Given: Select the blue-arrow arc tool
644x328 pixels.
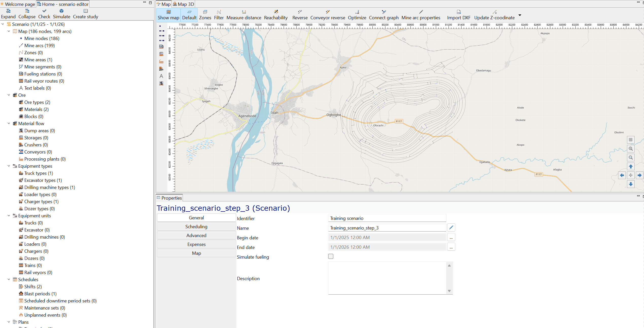Looking at the screenshot, I should point(162,41).
